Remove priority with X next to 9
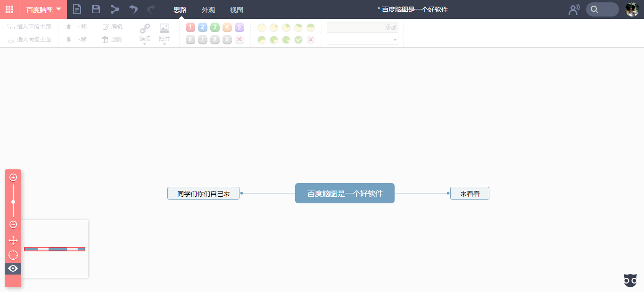Image resolution: width=644 pixels, height=292 pixels. pyautogui.click(x=239, y=40)
